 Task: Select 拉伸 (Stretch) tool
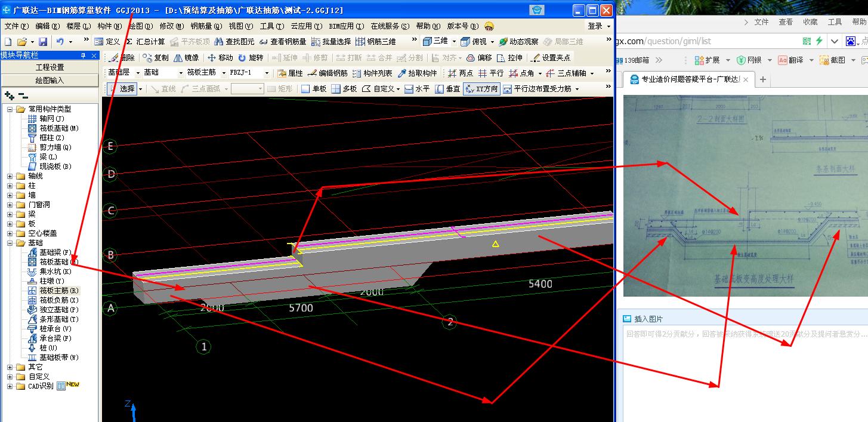(510, 58)
